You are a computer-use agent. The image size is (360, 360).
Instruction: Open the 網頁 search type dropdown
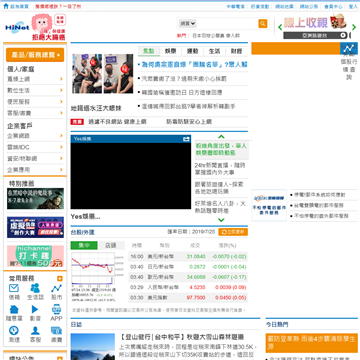[x=188, y=24]
